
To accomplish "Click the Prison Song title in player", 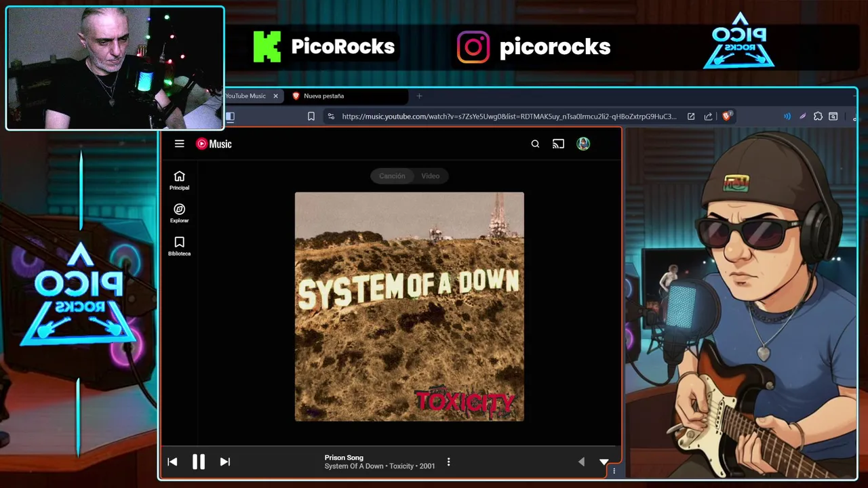I will coord(344,457).
